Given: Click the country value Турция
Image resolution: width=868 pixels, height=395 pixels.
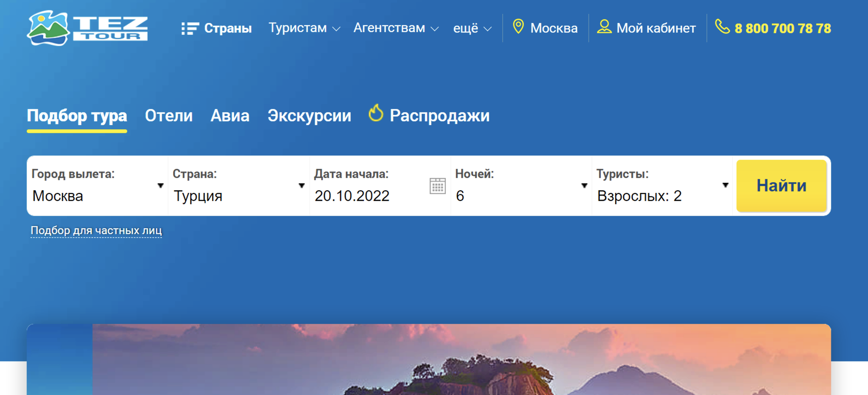Looking at the screenshot, I should point(198,196).
